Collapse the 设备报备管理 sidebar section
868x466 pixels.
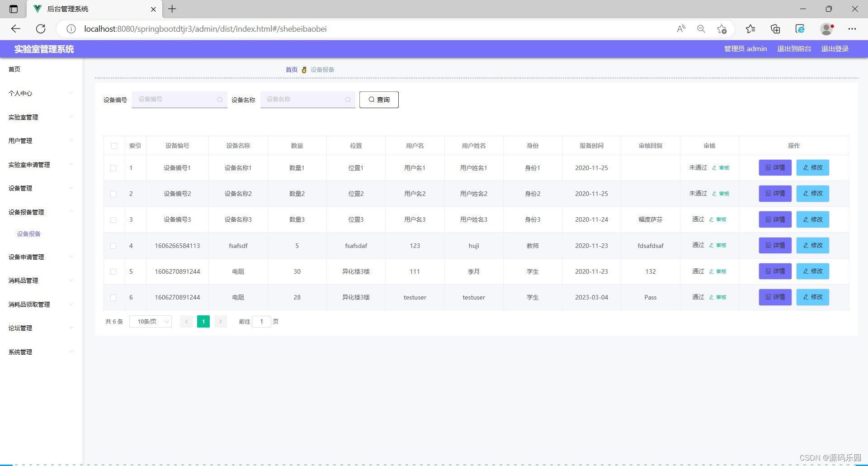[26, 212]
